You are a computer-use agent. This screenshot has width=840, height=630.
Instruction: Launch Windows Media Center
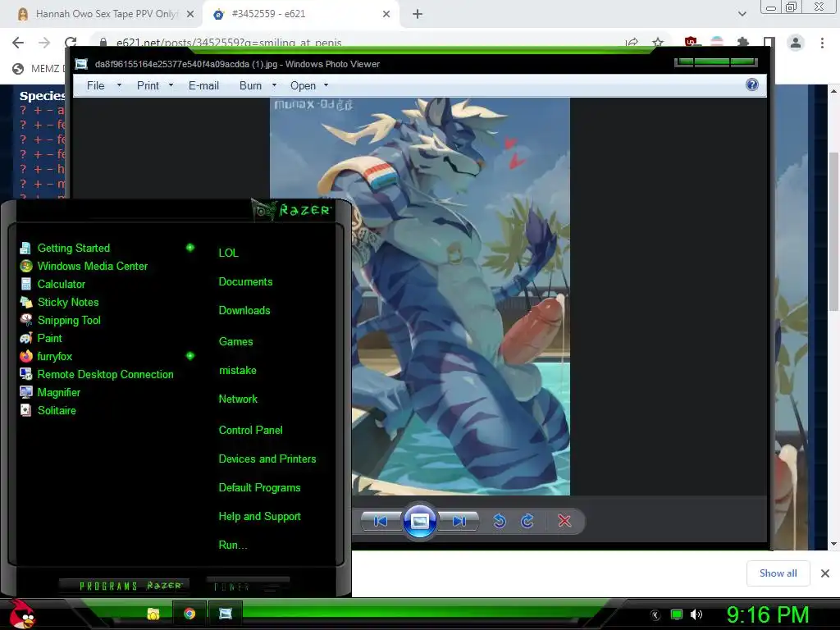point(92,267)
